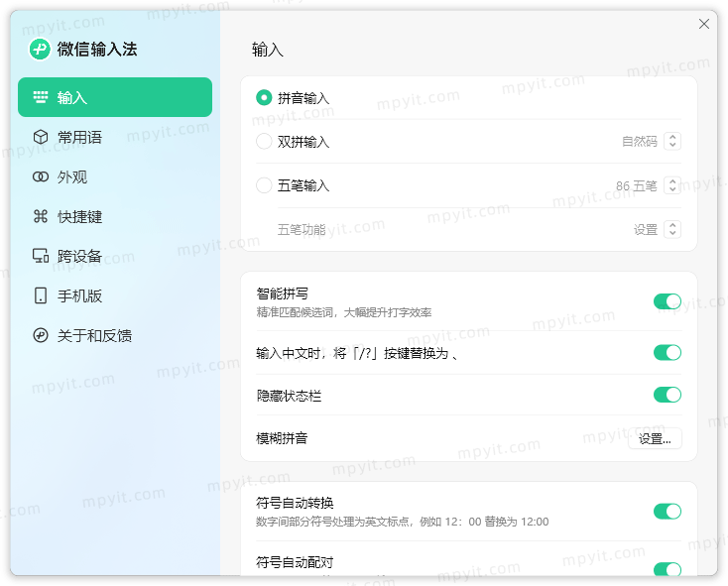Click the 数字间部分符号处理 description text
Viewport: 728px width, 586px height.
[402, 522]
